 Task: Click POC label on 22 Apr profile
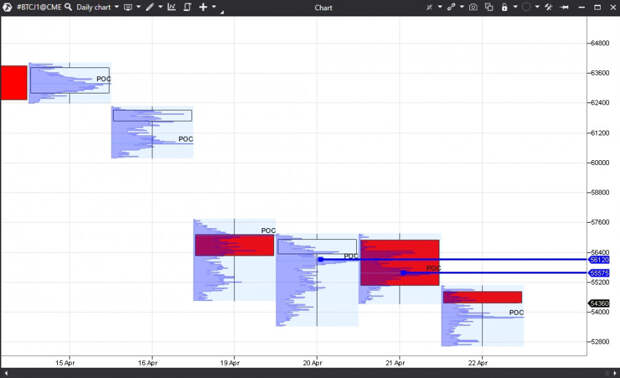click(x=516, y=313)
